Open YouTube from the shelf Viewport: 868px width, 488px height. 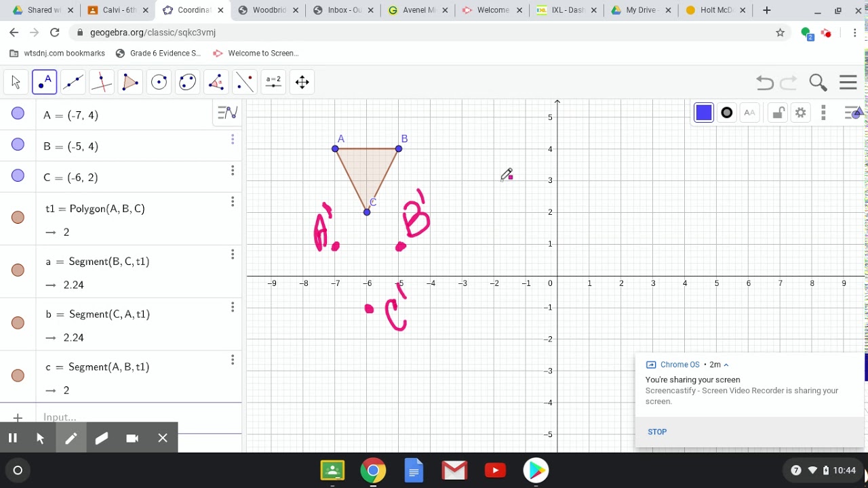coord(495,470)
